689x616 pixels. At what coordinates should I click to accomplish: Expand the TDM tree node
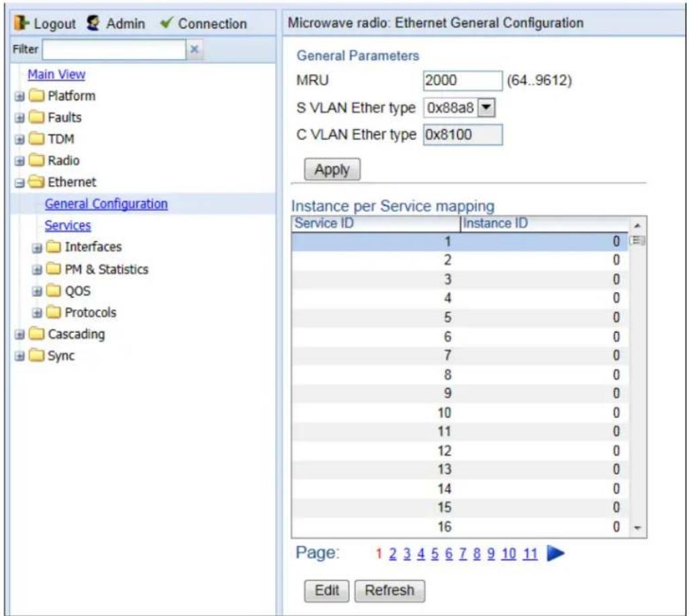pos(19,140)
